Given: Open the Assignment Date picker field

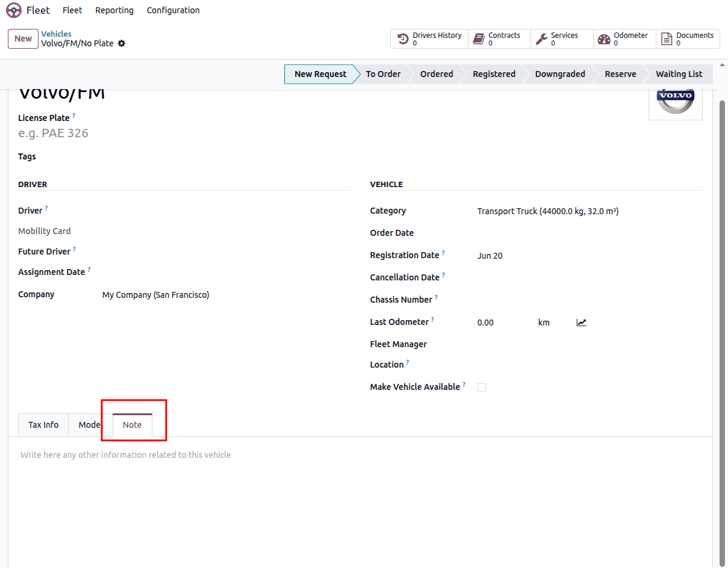Looking at the screenshot, I should pyautogui.click(x=226, y=272).
